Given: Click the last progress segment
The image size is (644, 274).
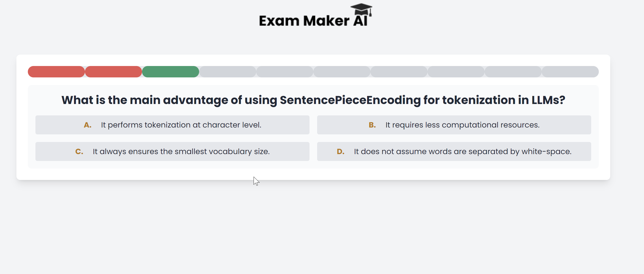Looking at the screenshot, I should [x=570, y=72].
